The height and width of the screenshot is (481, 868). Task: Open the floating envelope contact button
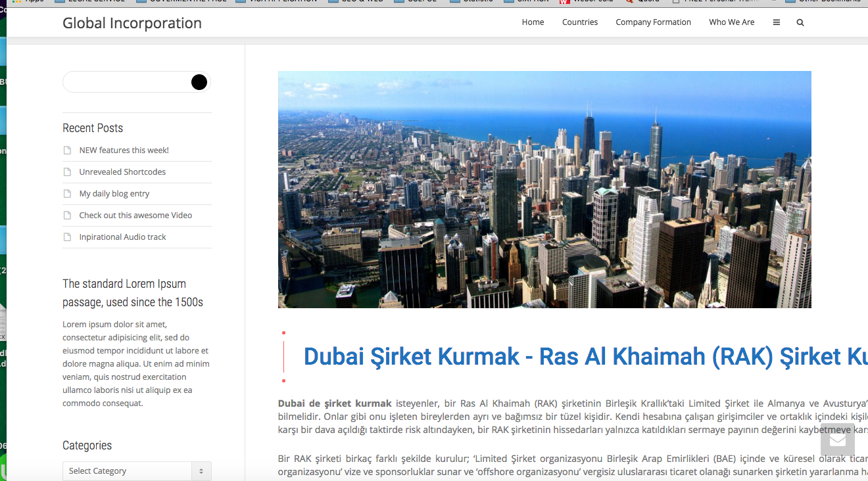(838, 440)
